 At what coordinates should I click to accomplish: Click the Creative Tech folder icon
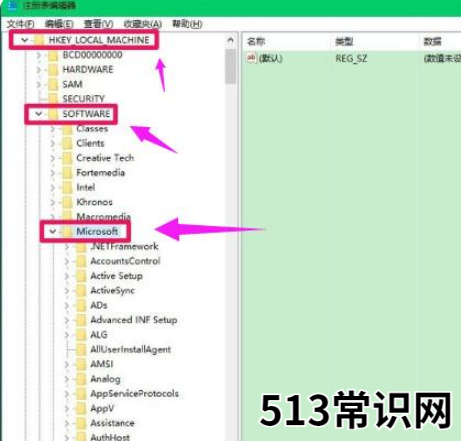tap(67, 158)
